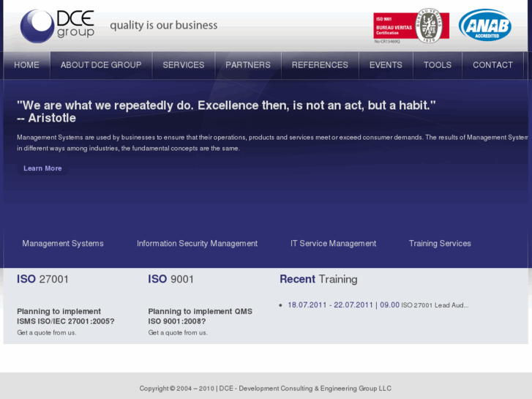Open the ISO 27001 heading
Image resolution: width=532 pixels, height=399 pixels.
click(42, 279)
